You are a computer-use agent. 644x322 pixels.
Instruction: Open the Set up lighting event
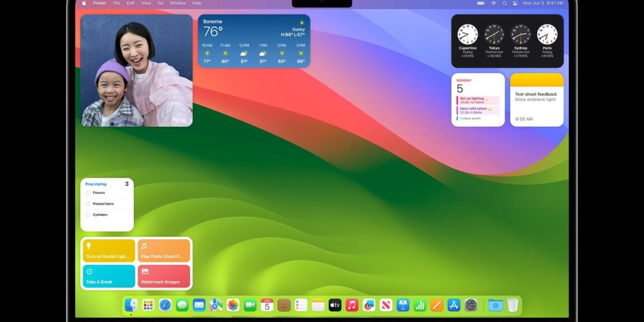[x=478, y=100]
